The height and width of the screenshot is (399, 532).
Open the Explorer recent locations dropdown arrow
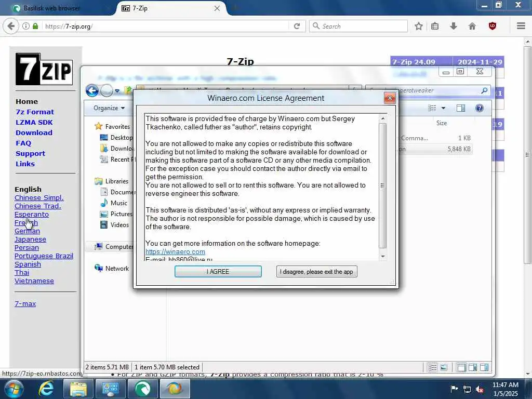117,91
